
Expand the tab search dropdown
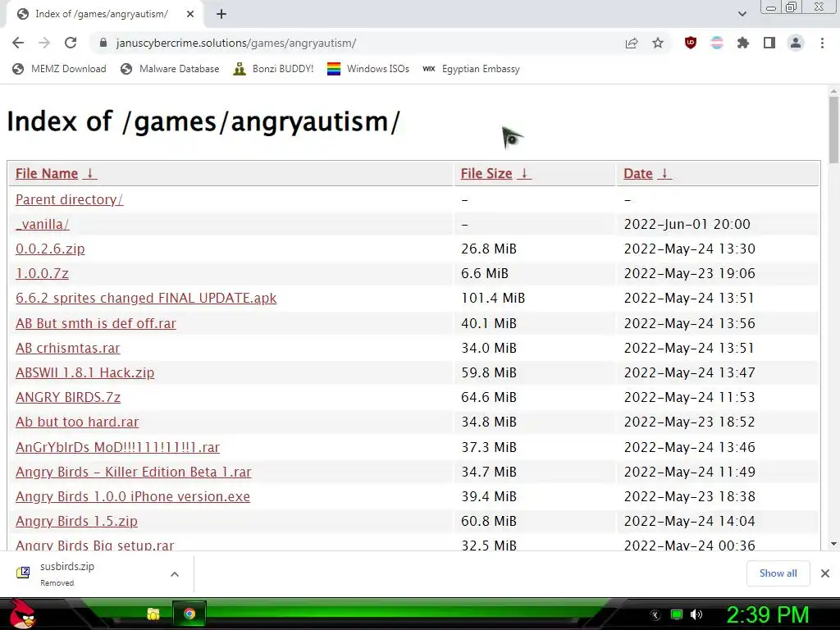(742, 14)
